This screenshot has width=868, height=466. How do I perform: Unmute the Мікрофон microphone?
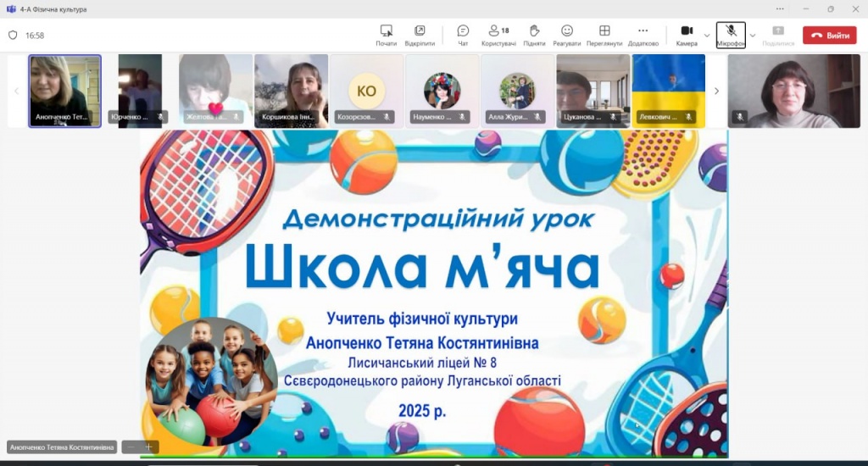tap(730, 35)
